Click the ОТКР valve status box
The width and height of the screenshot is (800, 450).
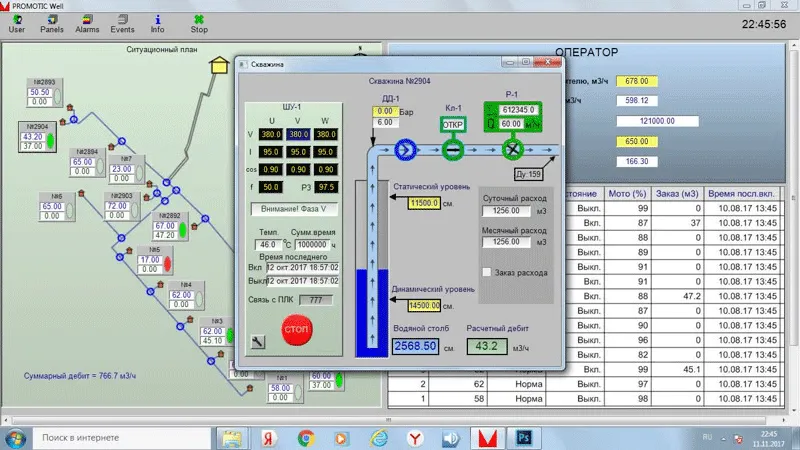tap(453, 125)
